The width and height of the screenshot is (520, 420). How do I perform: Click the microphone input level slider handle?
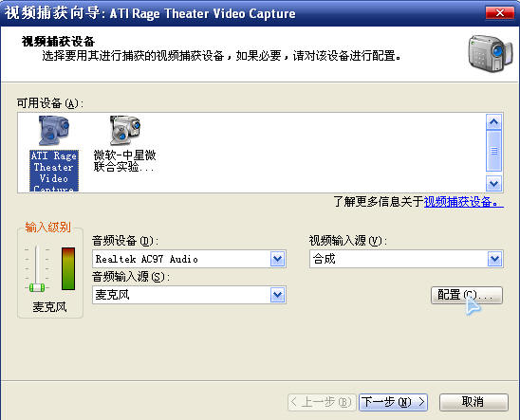point(37,287)
